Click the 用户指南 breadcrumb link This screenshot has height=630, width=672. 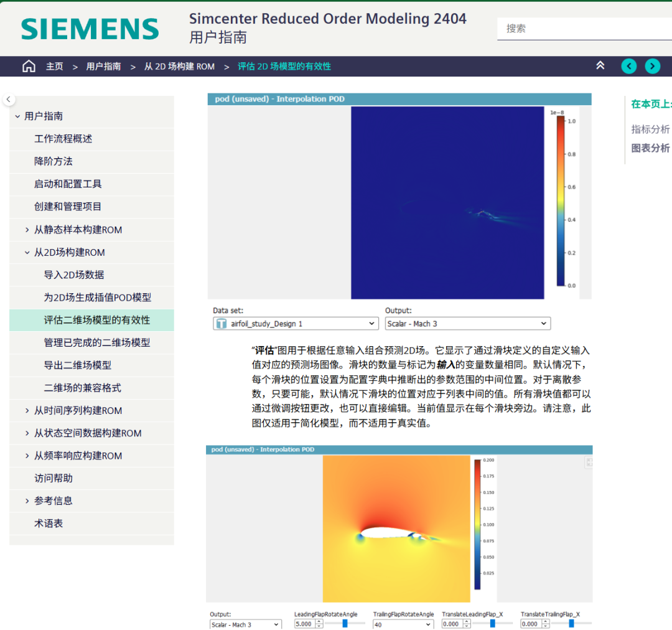[x=103, y=67]
